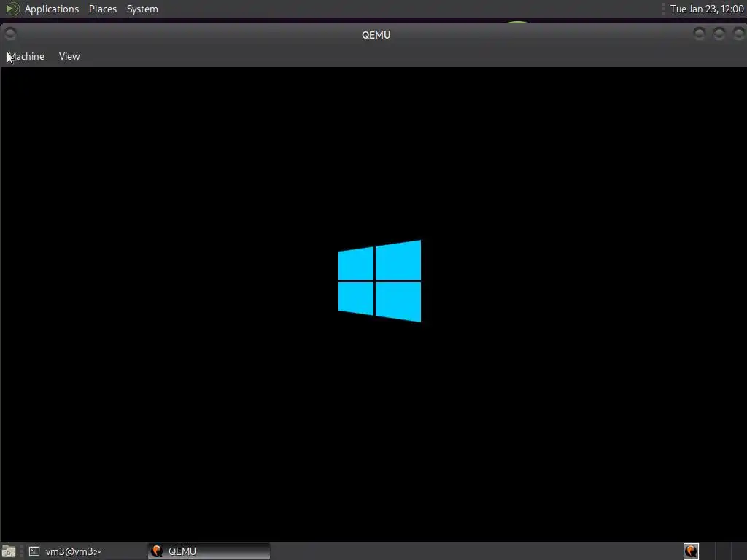The height and width of the screenshot is (560, 747).
Task: Select the QEMU taskbar button
Action: (209, 551)
